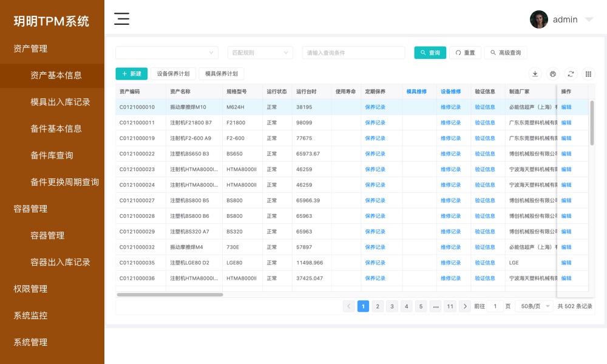Click the print icon above the table
607x364 pixels.
point(553,74)
